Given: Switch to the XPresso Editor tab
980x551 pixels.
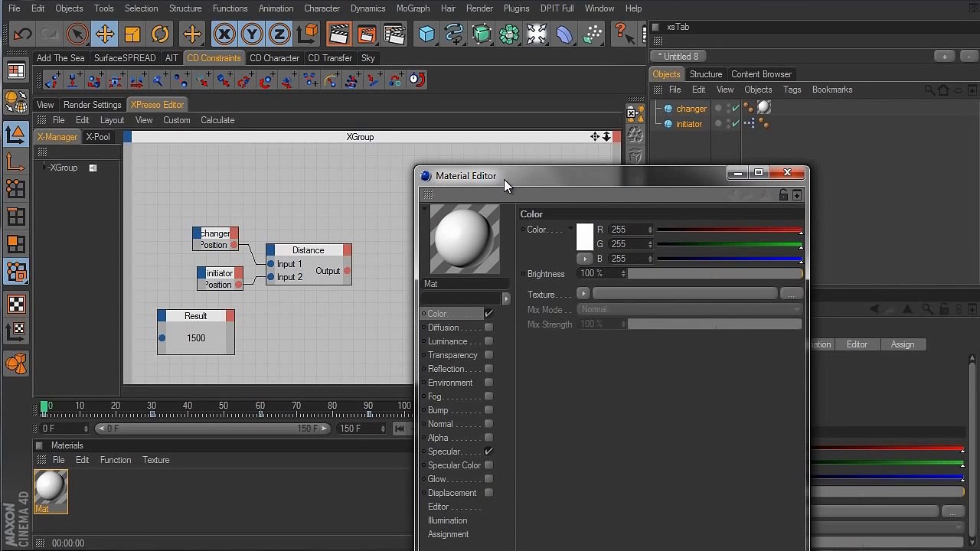Looking at the screenshot, I should point(157,105).
